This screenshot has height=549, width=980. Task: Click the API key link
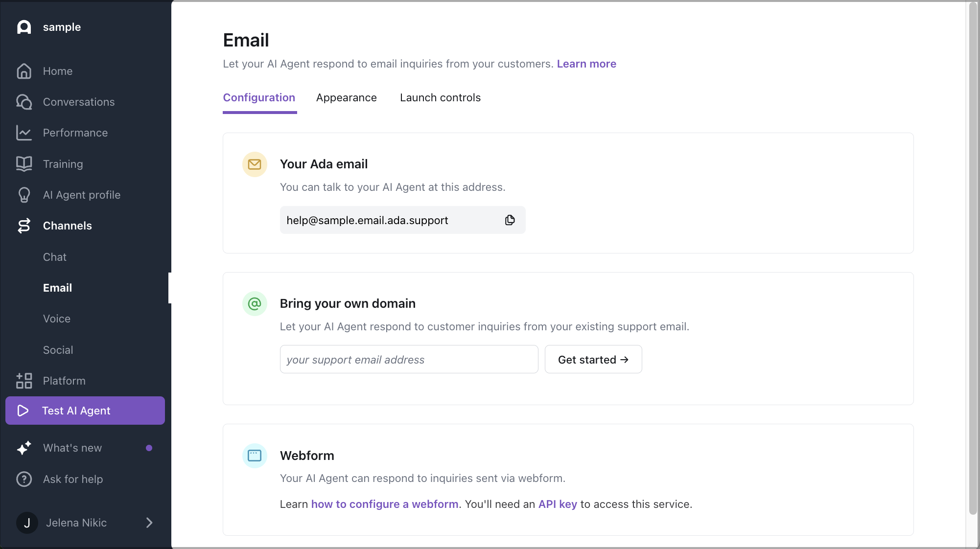[x=557, y=504]
